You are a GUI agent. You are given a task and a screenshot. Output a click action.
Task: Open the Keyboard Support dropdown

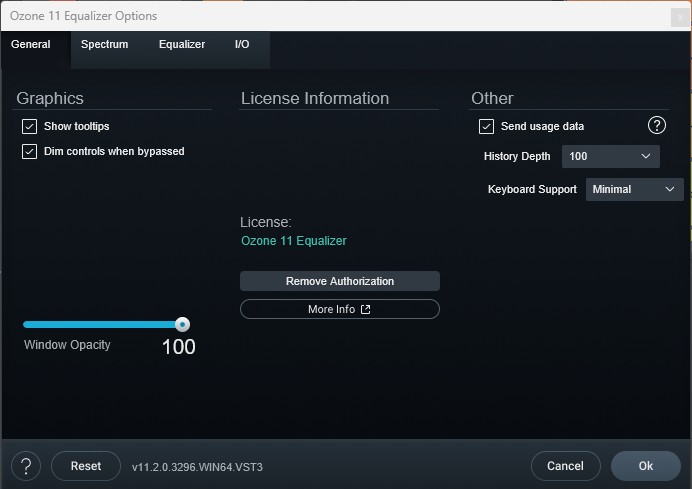point(634,189)
